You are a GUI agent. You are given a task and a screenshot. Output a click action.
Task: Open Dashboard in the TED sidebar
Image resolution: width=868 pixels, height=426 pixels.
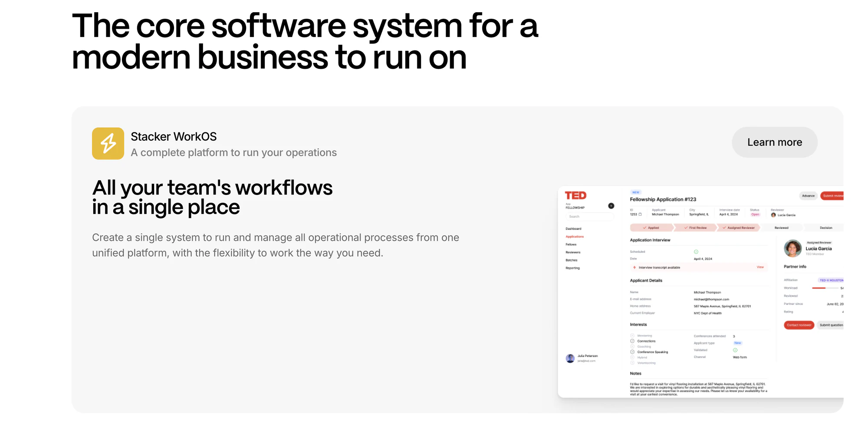point(573,228)
